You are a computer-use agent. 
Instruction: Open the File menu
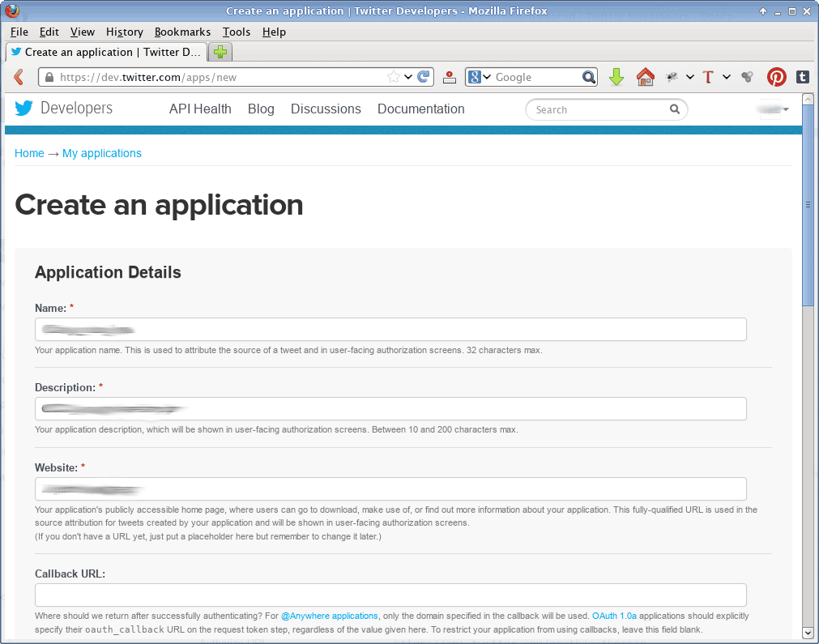pos(19,32)
